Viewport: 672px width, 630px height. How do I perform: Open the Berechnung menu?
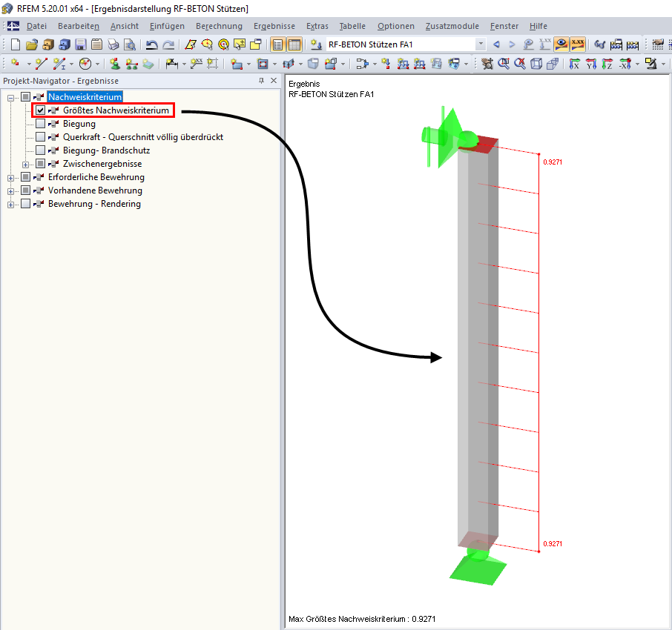coord(219,26)
